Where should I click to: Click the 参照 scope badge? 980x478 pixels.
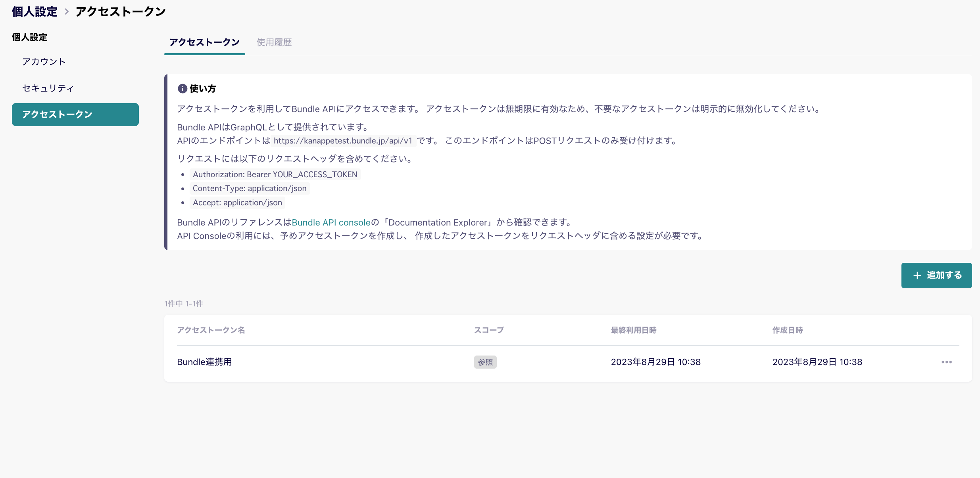click(485, 362)
